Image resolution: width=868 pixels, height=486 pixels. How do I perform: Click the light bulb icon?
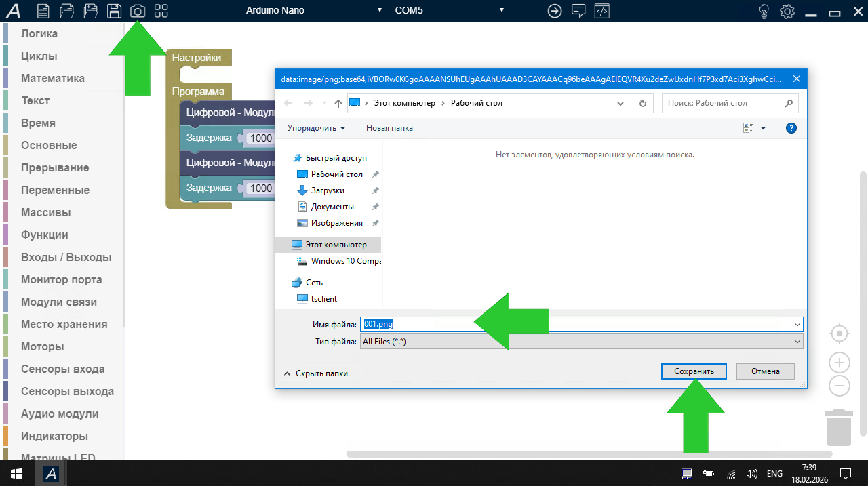[x=764, y=11]
